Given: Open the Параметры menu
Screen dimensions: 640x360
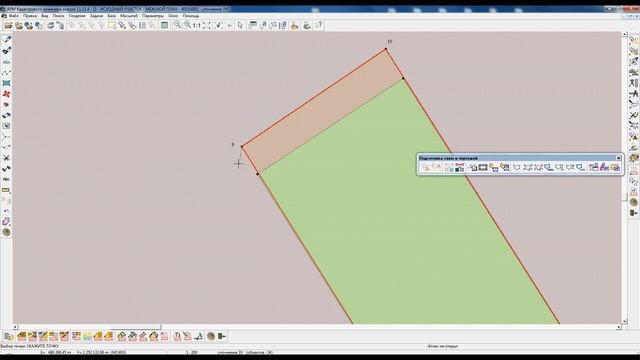Looking at the screenshot, I should (153, 16).
